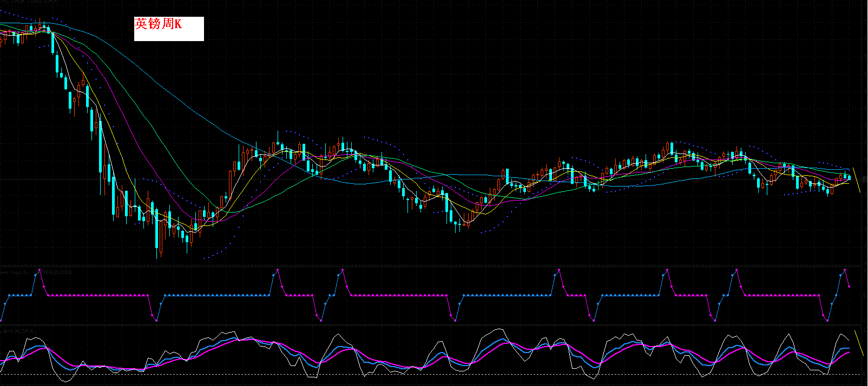This screenshot has width=868, height=386.
Task: Select the red 英镑周K text label
Action: tap(159, 24)
